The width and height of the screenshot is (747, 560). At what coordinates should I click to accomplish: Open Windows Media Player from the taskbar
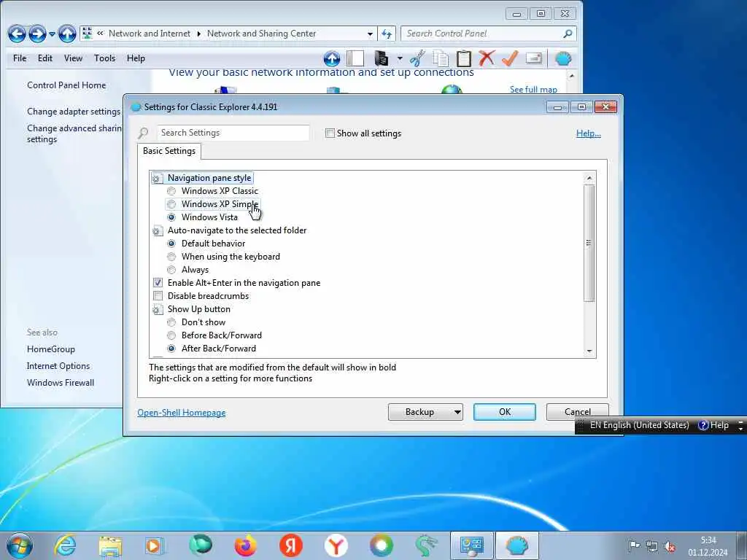tap(155, 545)
